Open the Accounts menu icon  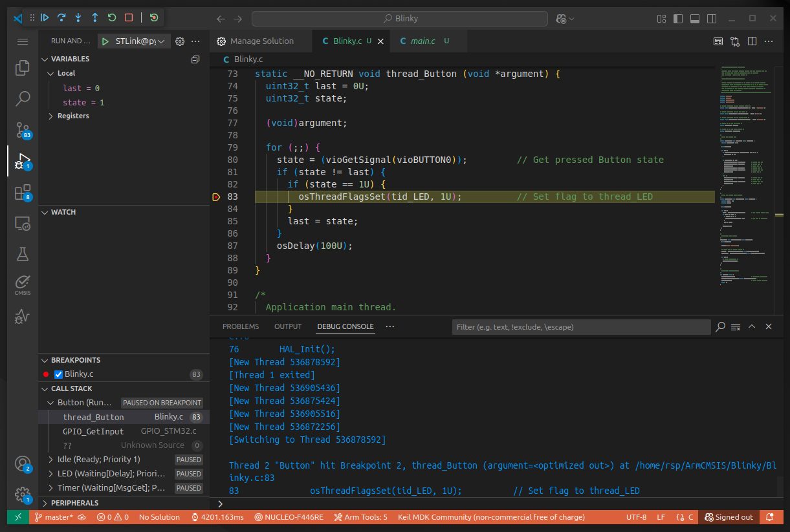point(23,463)
